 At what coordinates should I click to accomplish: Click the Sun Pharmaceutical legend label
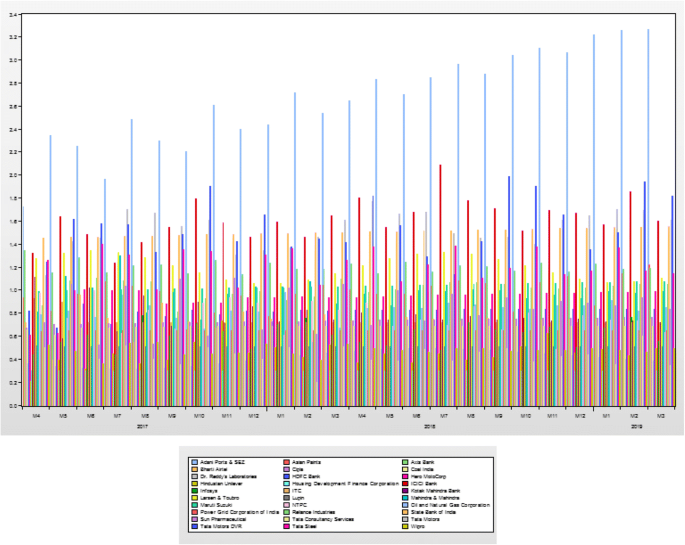click(224, 519)
